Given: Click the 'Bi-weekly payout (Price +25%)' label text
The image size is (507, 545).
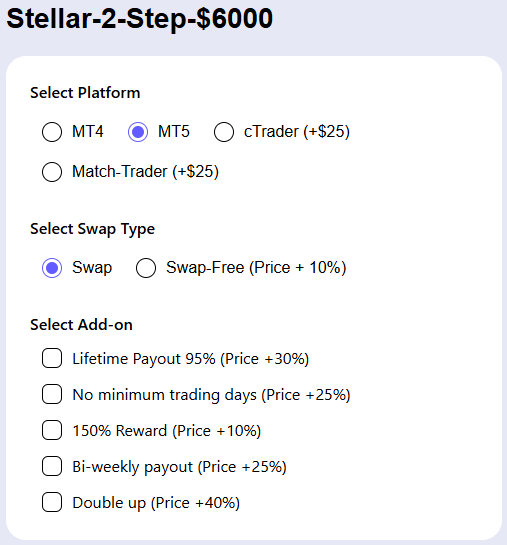Looking at the screenshot, I should click(179, 467).
